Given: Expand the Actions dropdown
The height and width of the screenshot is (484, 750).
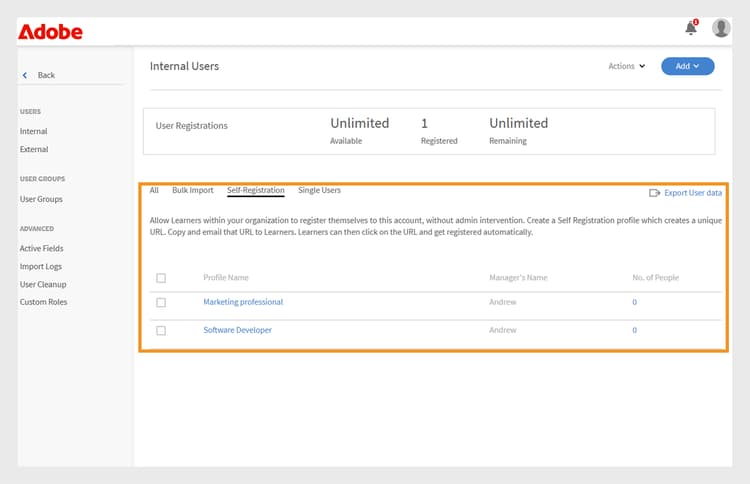Looking at the screenshot, I should (627, 66).
